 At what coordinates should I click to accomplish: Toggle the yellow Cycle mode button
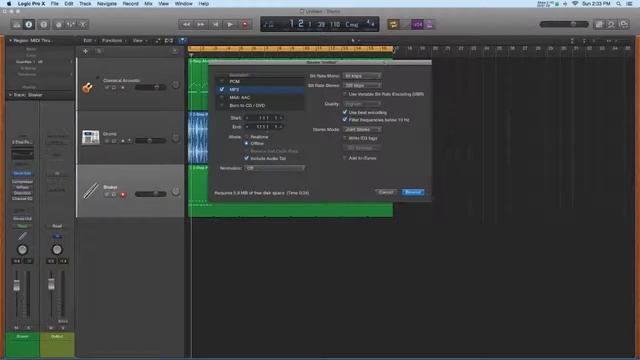pyautogui.click(x=393, y=24)
